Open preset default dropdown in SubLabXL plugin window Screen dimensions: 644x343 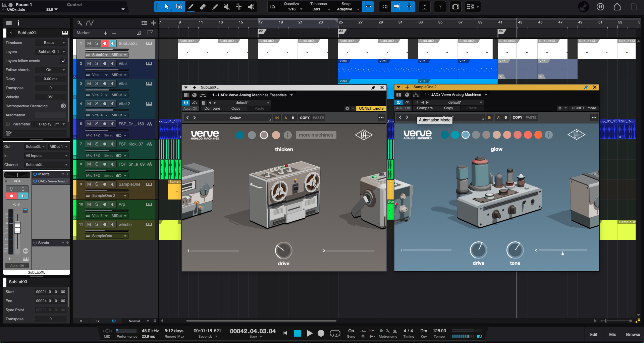244,103
